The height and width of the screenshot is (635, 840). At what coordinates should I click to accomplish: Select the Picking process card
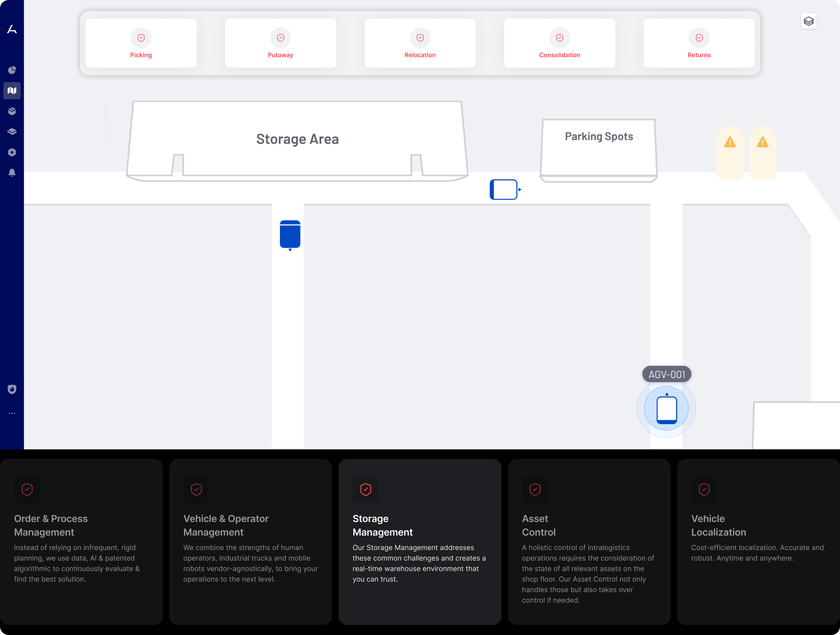pos(141,43)
